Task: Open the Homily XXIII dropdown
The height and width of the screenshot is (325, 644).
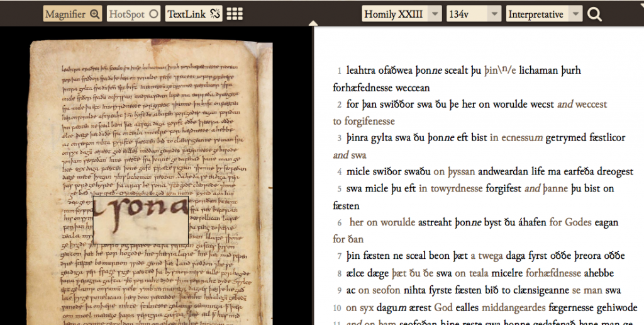Action: coord(402,14)
